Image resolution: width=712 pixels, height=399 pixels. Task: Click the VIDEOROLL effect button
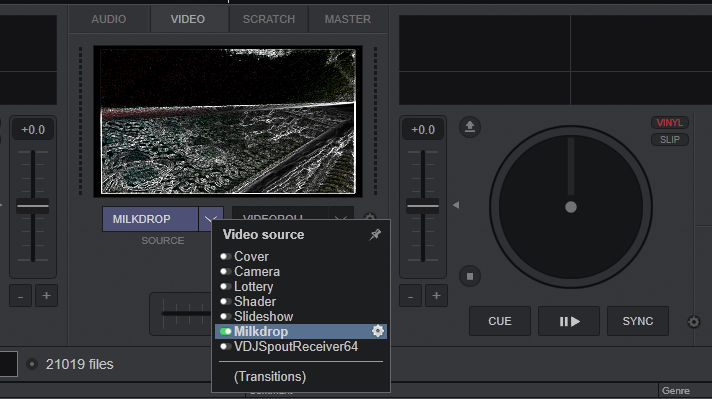point(281,213)
